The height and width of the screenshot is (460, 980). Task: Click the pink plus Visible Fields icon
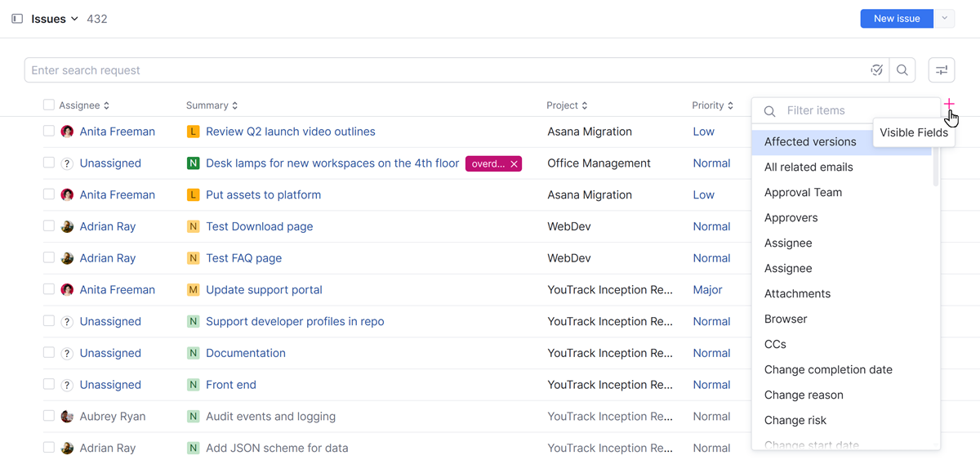click(x=948, y=105)
